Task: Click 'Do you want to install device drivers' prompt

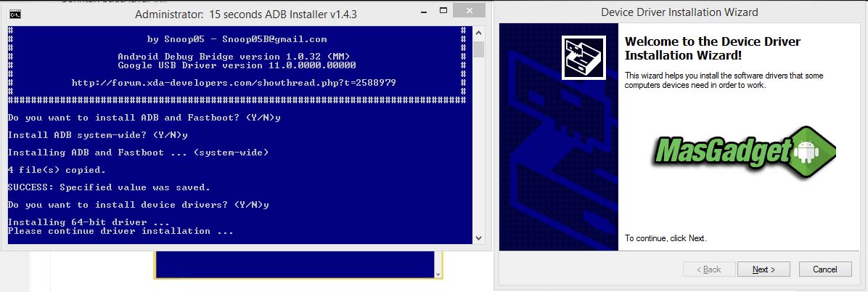Action: pyautogui.click(x=139, y=205)
